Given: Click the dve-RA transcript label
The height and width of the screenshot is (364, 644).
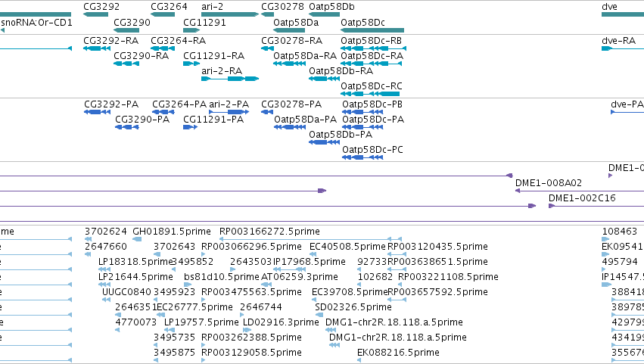Looking at the screenshot, I should tap(618, 41).
